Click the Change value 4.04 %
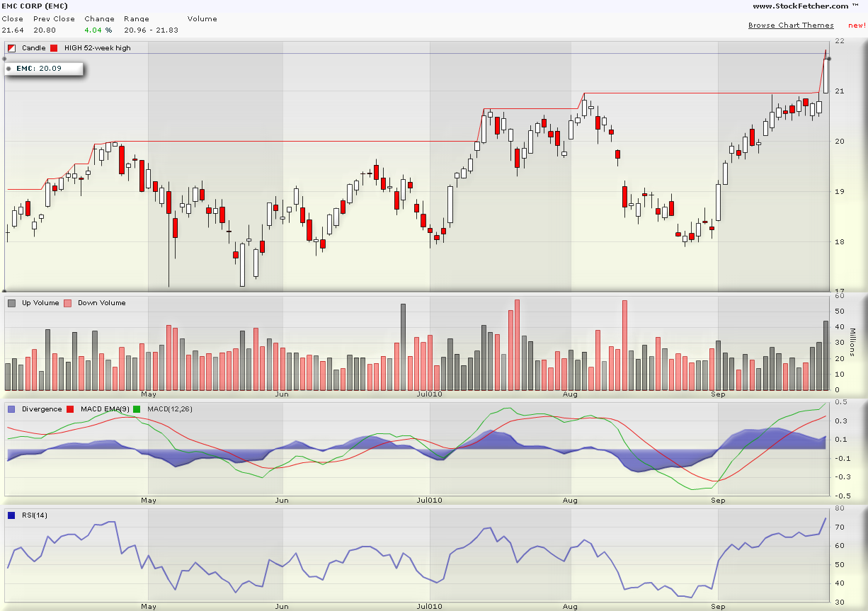868x611 pixels. (x=98, y=30)
